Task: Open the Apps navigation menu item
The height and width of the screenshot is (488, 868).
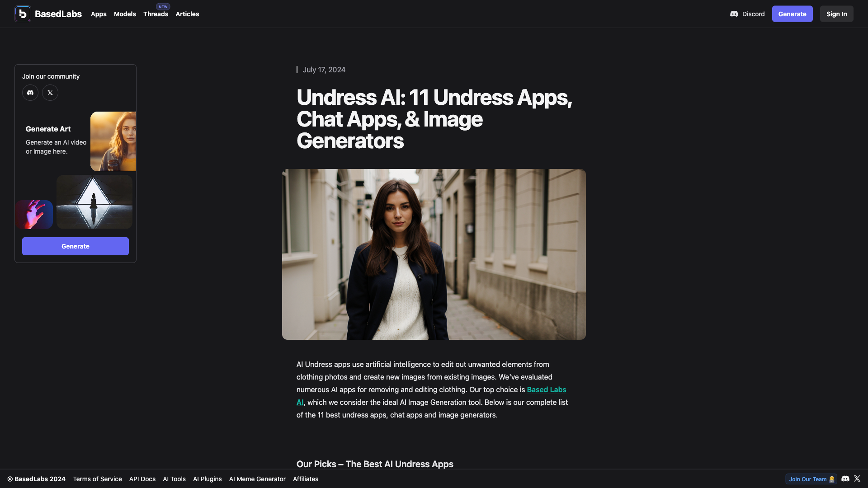Action: (99, 14)
